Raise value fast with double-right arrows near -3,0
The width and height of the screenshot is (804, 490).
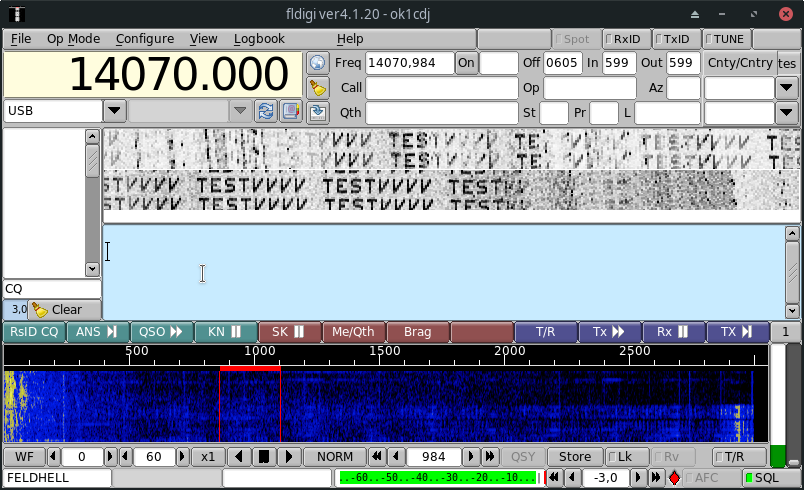656,478
